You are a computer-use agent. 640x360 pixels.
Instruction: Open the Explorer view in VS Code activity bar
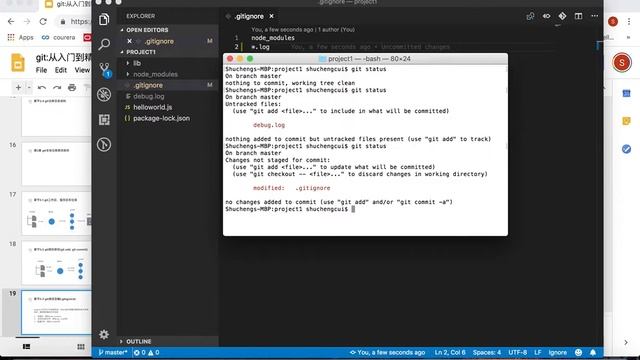[x=104, y=19]
